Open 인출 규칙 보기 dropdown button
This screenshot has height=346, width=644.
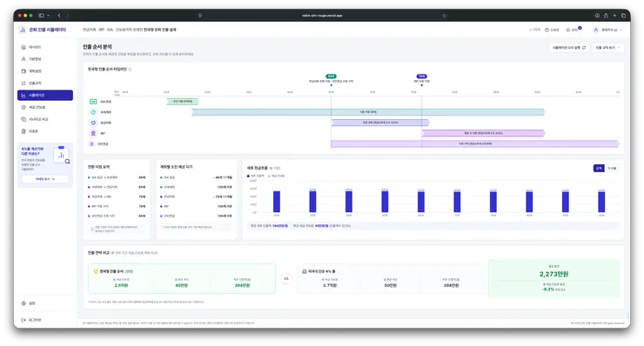tap(607, 48)
